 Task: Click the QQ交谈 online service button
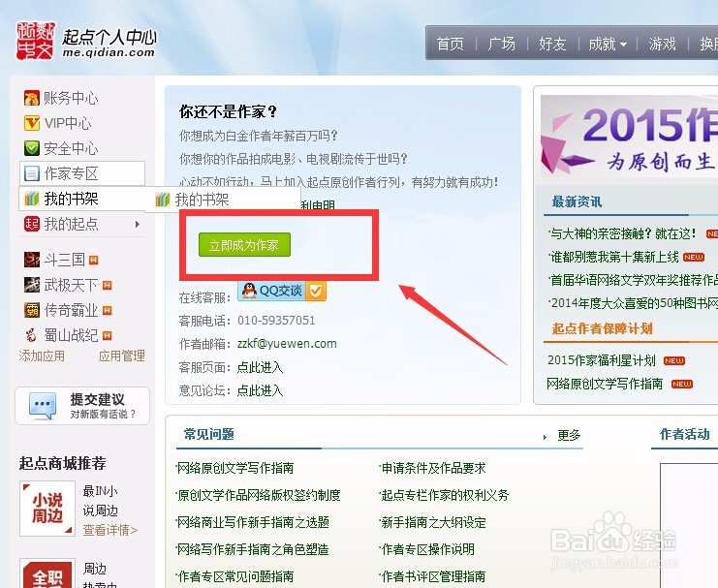coord(281,291)
